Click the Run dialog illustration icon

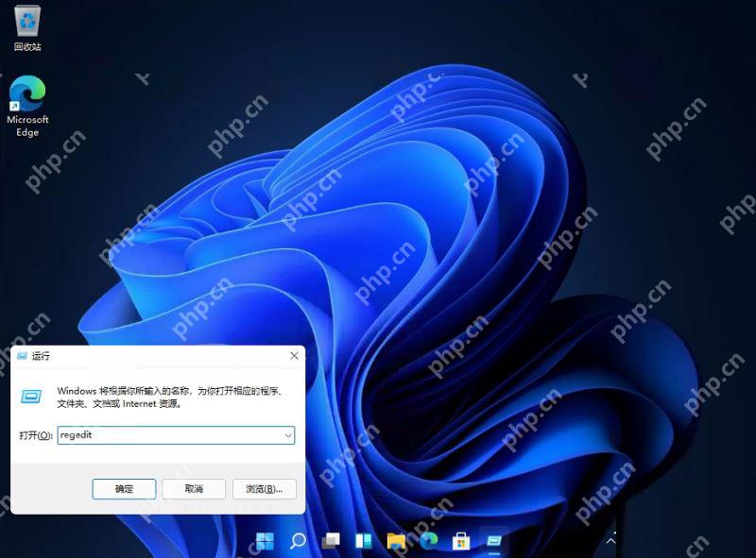coord(31,397)
